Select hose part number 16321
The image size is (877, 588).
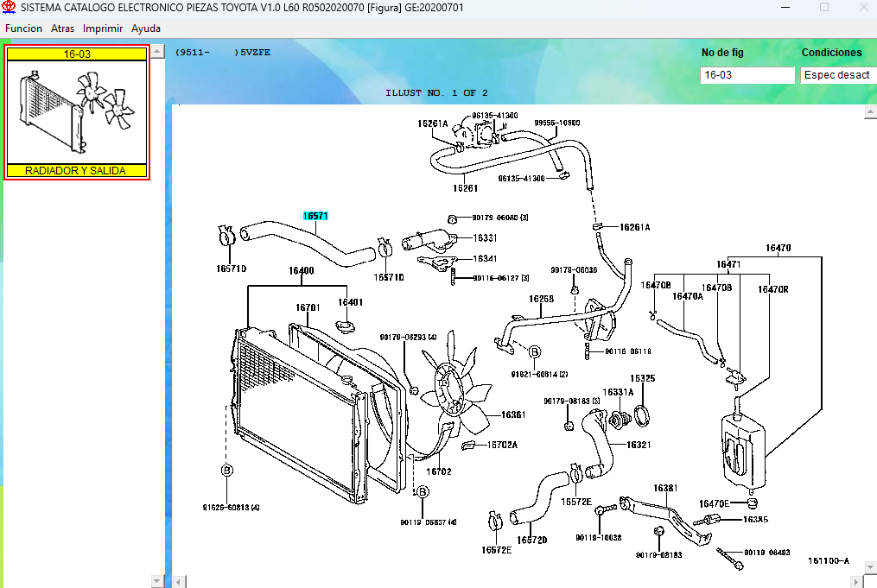click(639, 445)
